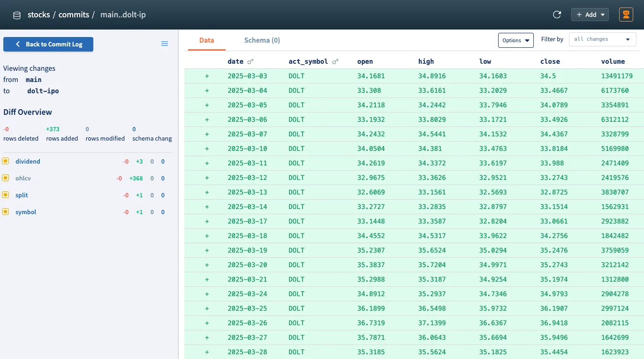Click the +368 count on ohlcv row
Viewport: 644px width, 359px height.
136,179
